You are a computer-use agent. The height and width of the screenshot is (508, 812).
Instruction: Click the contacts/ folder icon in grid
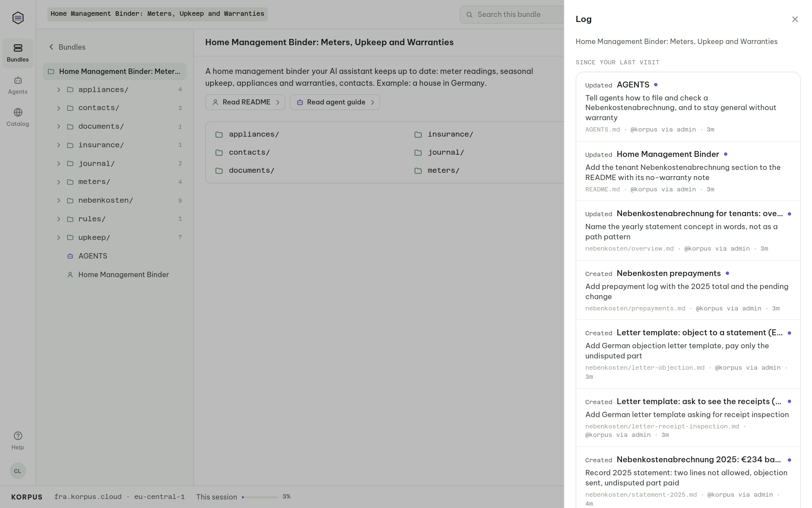[x=219, y=152]
